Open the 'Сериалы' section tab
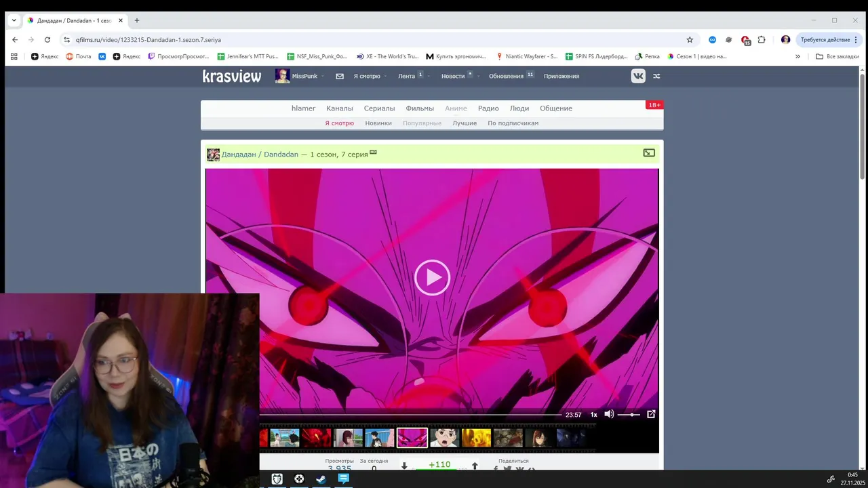Viewport: 868px width, 488px height. coord(379,108)
